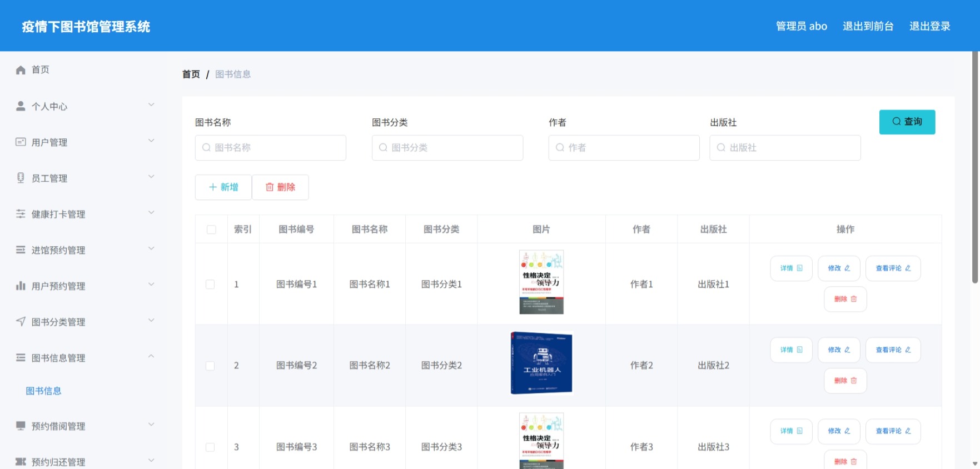
Task: Select the checkbox for row 图书编号1
Action: pyautogui.click(x=210, y=285)
